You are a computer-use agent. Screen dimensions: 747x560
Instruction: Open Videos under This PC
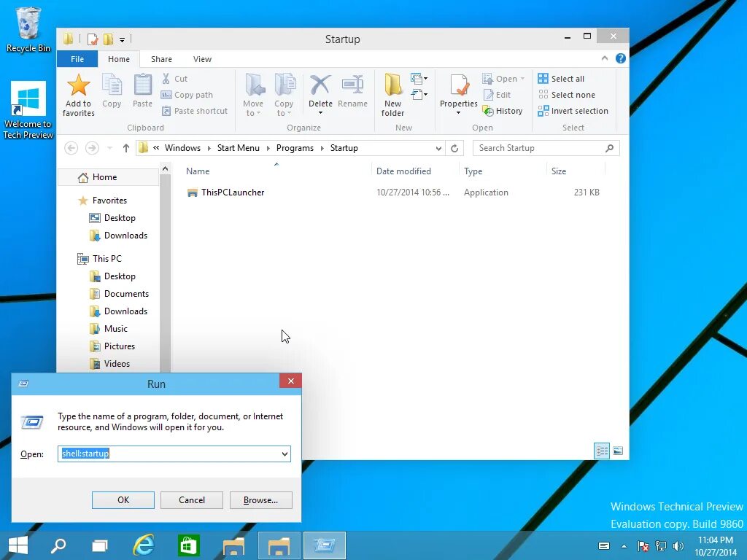coord(109,364)
